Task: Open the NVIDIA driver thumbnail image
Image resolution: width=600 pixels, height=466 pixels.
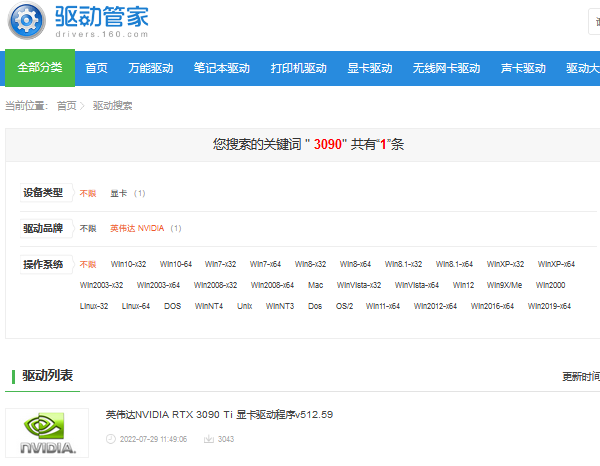Action: click(47, 433)
